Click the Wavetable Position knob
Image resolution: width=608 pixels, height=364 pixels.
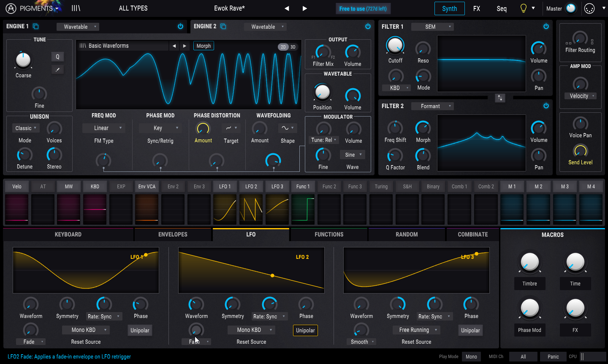coord(322,92)
